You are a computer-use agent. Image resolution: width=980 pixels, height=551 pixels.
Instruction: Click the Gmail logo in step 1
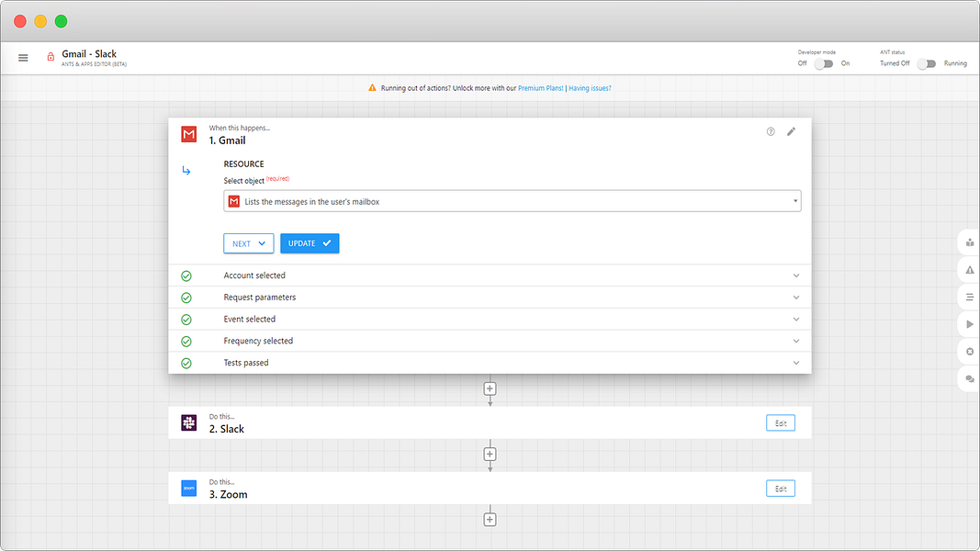189,134
